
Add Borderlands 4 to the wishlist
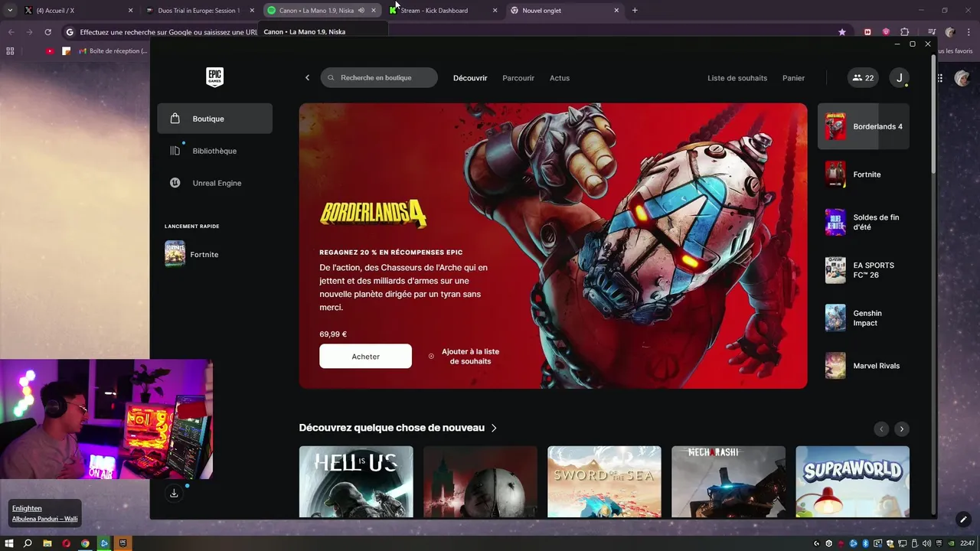[464, 357]
